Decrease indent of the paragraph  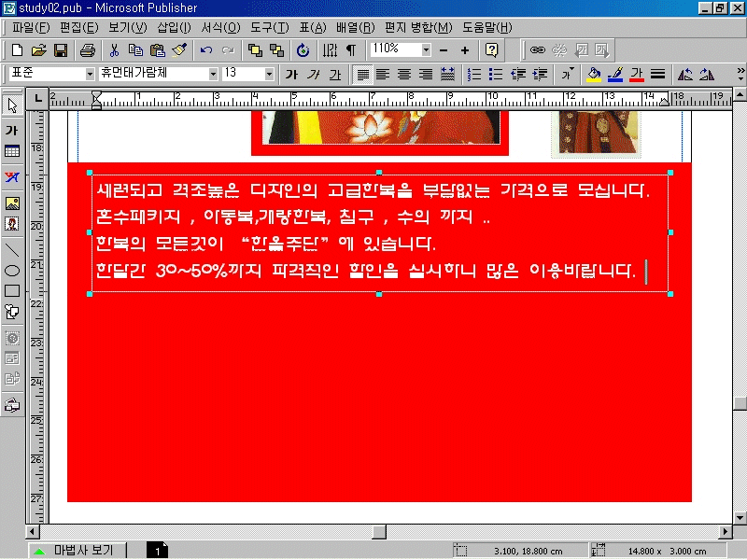517,75
